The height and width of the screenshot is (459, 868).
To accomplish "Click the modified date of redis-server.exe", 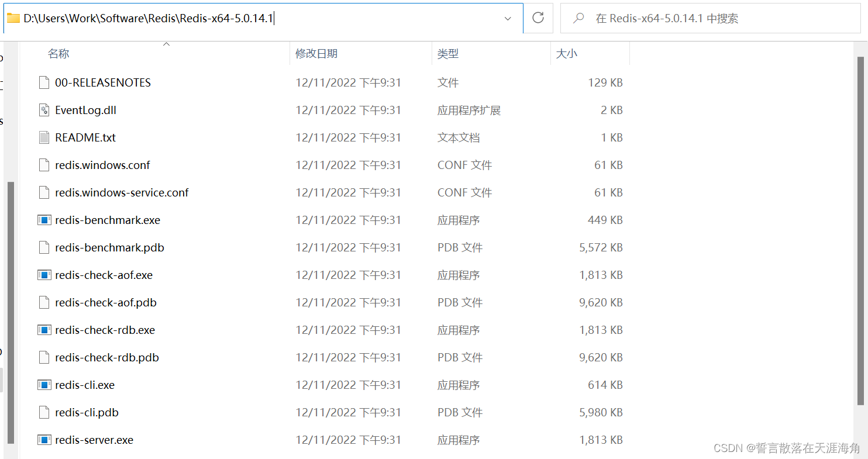I will click(x=349, y=440).
